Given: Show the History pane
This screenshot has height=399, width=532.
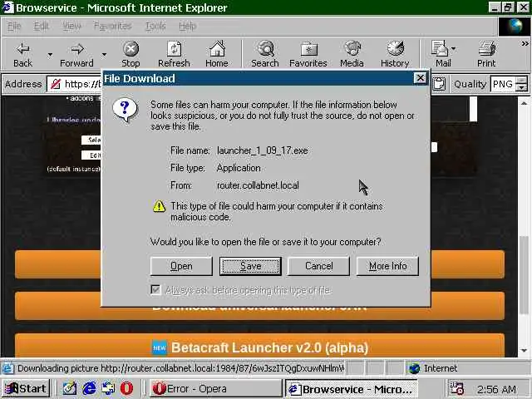Looking at the screenshot, I should pos(395,54).
